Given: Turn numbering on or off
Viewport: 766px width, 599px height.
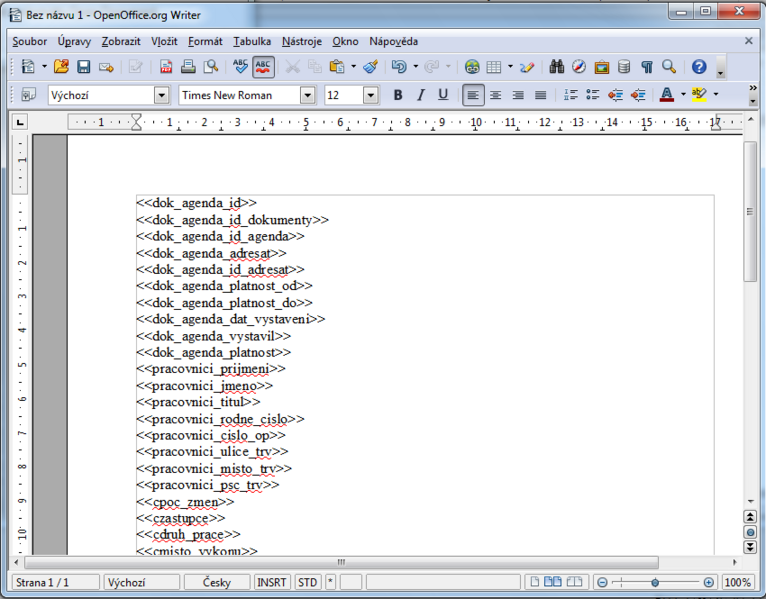Looking at the screenshot, I should tap(571, 95).
